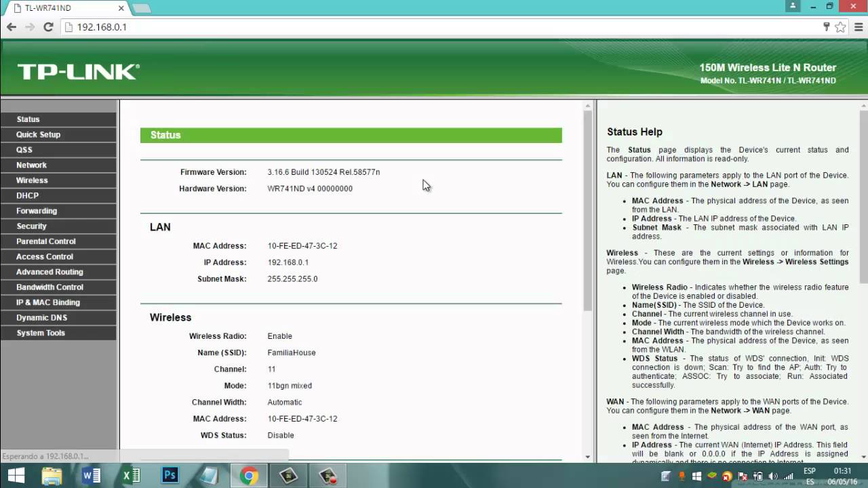Click the Wireless Radio value Enable
The height and width of the screenshot is (488, 868).
(x=280, y=336)
